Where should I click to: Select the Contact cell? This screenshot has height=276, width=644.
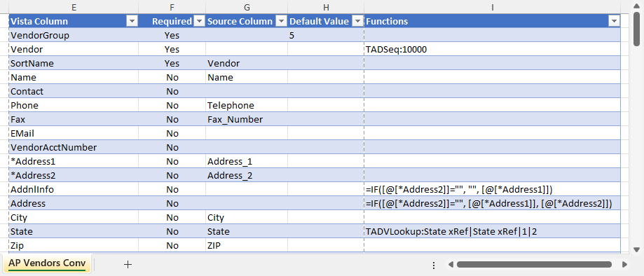(x=74, y=91)
